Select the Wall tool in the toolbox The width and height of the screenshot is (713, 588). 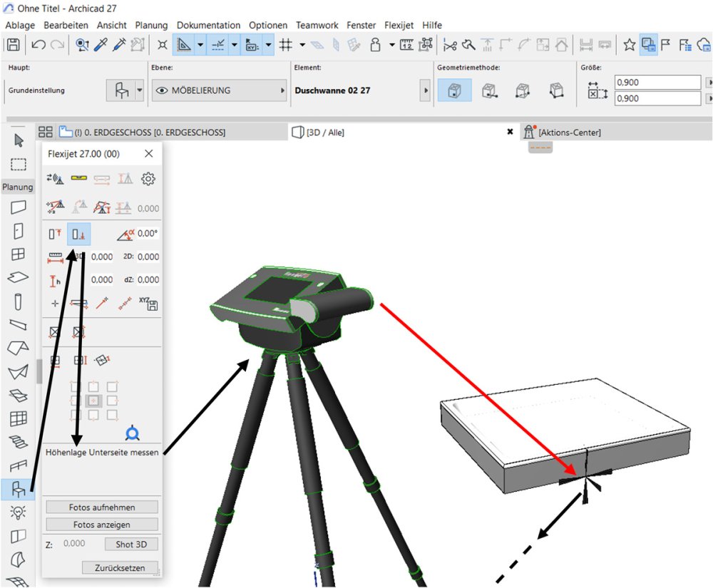point(19,207)
